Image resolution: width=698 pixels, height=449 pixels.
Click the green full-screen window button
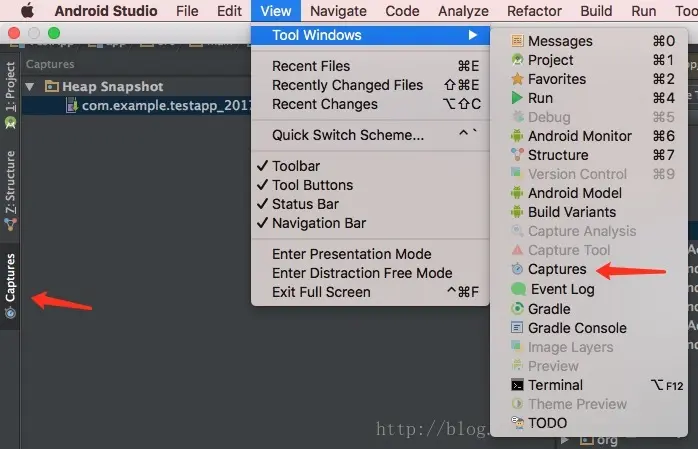coord(54,33)
